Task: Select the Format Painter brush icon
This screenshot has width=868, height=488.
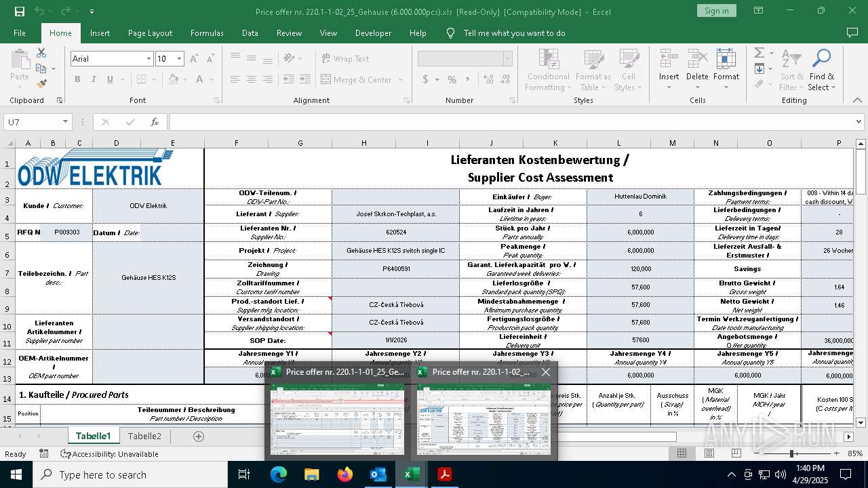Action: click(x=41, y=84)
